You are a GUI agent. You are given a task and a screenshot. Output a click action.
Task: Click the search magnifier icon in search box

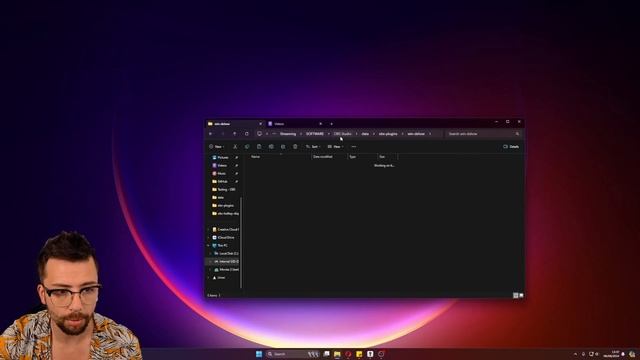517,134
